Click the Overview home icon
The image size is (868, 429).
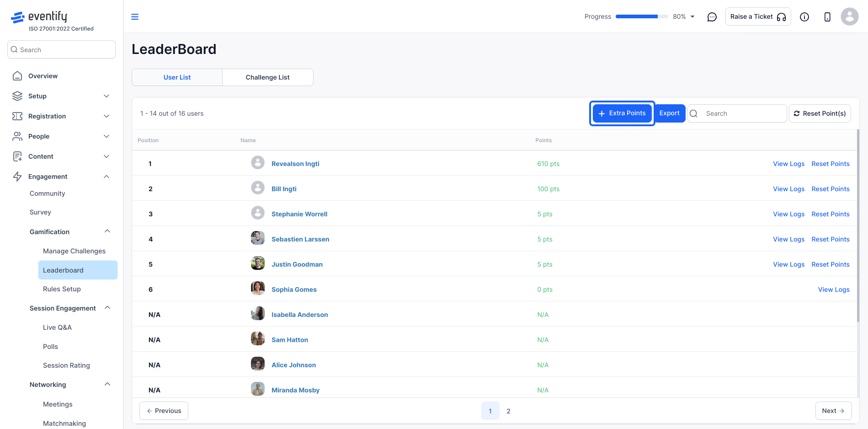(x=17, y=76)
